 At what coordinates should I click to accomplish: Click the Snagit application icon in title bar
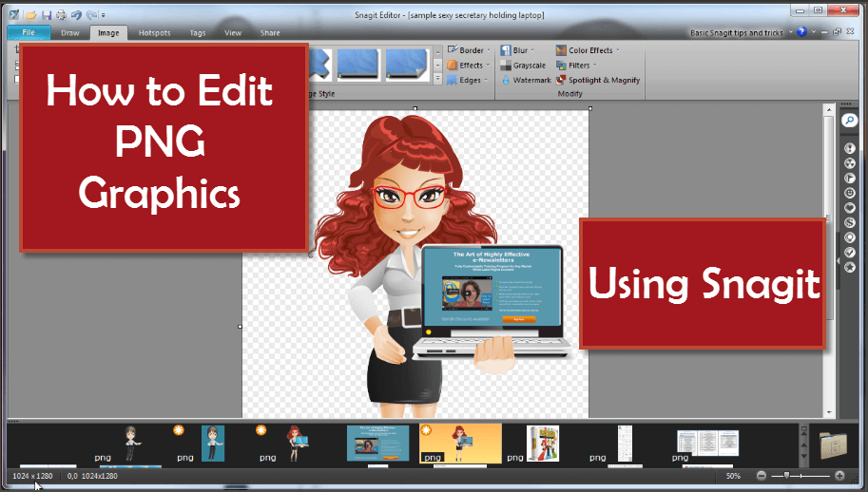pos(14,15)
